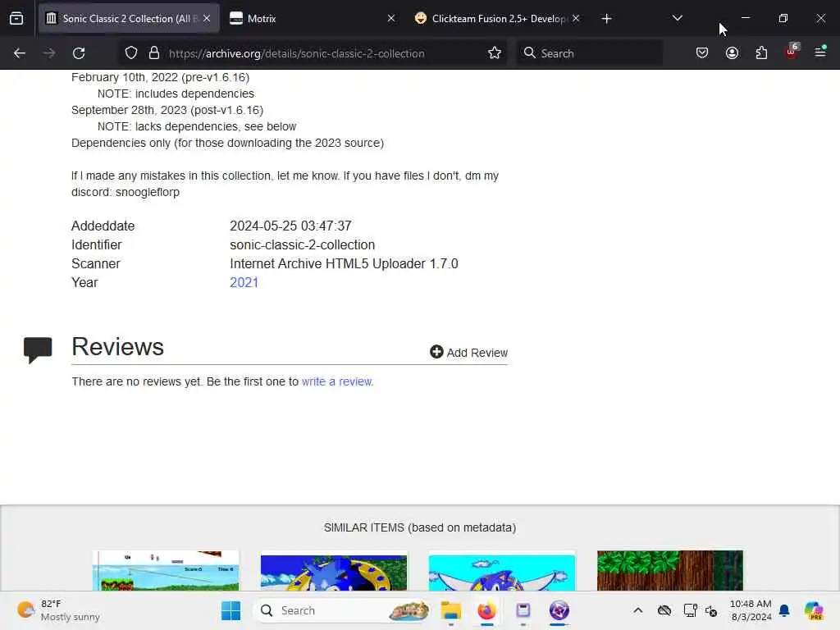This screenshot has width=840, height=630.
Task: Open the round purple compass app in taskbar
Action: point(559,610)
